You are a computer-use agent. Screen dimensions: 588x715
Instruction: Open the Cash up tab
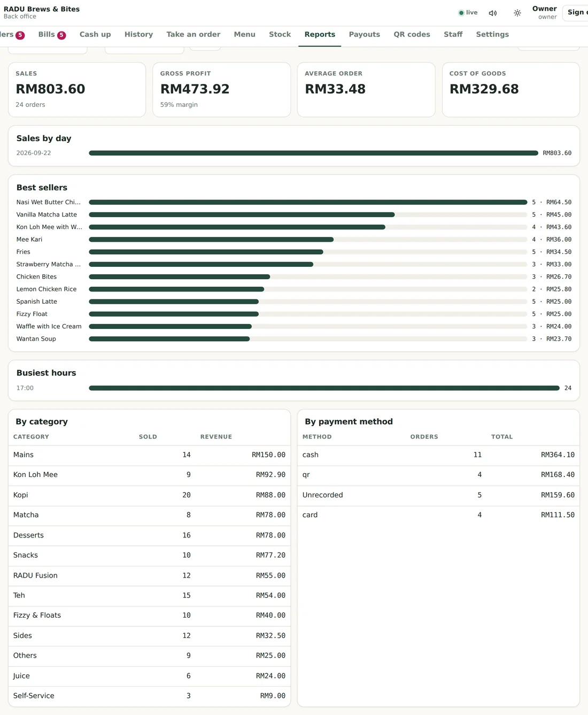pyautogui.click(x=95, y=35)
